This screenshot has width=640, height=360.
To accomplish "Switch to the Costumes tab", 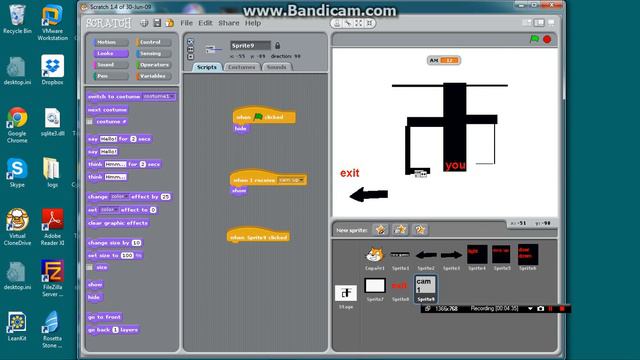I will tap(242, 67).
